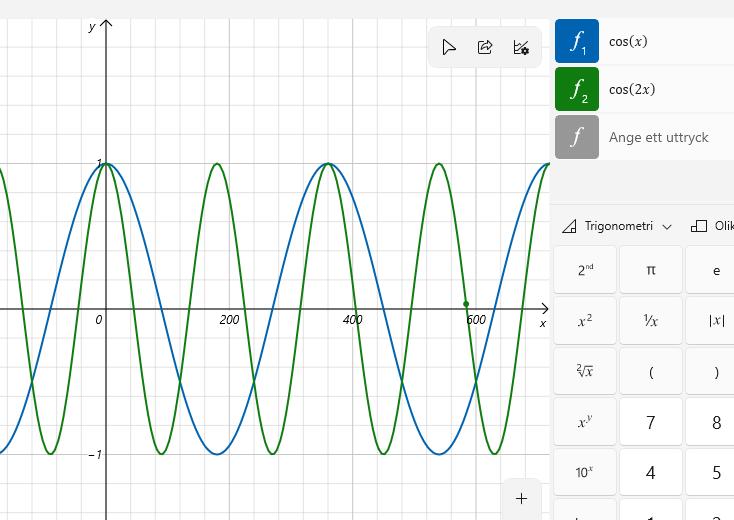Viewport: 734px width, 520px height.
Task: Toggle visibility of f2 cos(2x) graph
Action: click(x=577, y=89)
